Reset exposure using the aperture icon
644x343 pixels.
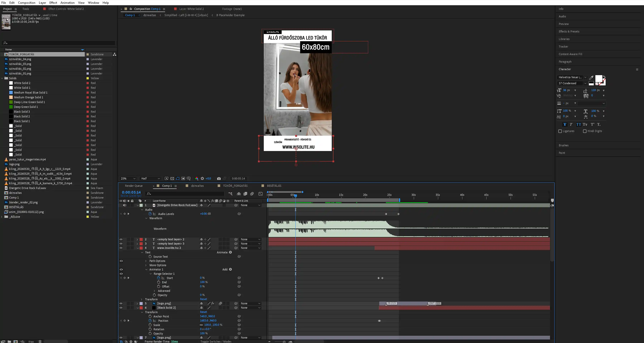point(202,178)
